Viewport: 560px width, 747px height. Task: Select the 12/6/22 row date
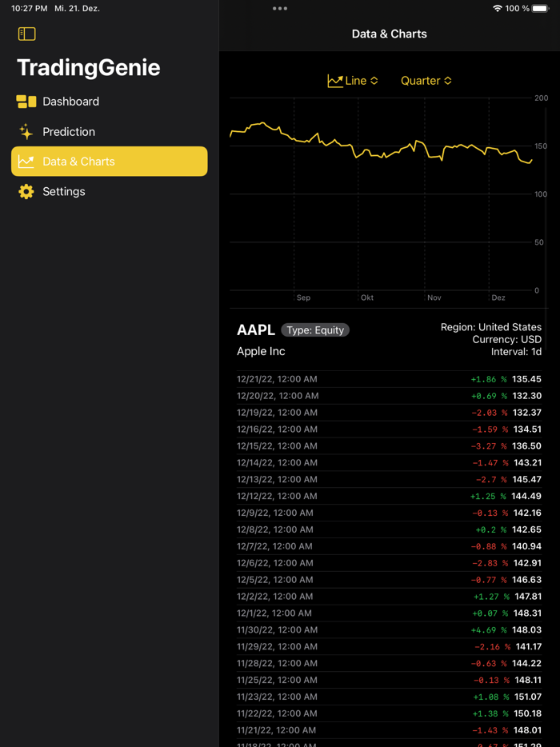pos(275,562)
